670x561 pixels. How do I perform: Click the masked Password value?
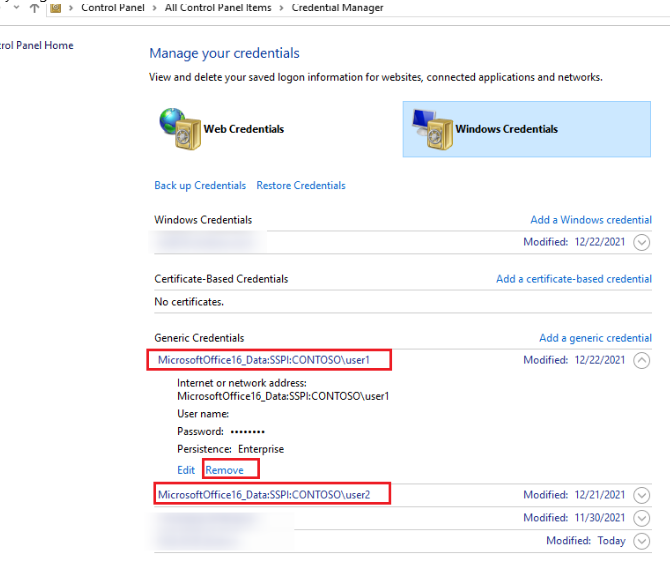pyautogui.click(x=248, y=432)
